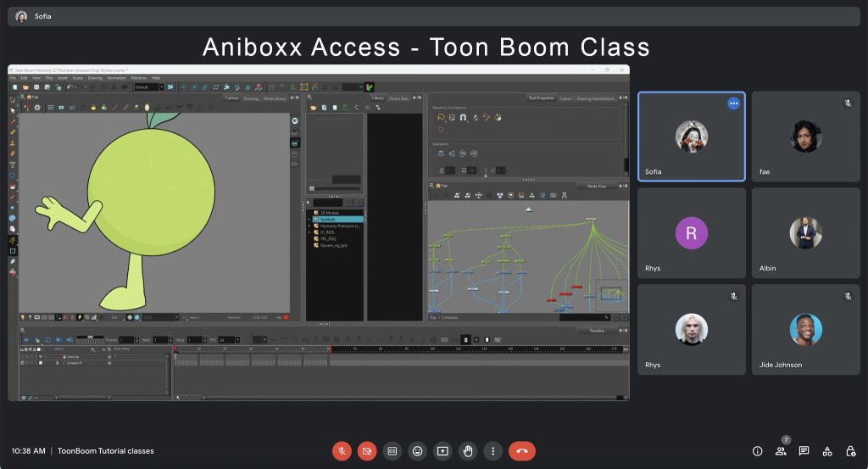This screenshot has height=469, width=868.
Task: Click the Undo arrow icon
Action: pyautogui.click(x=70, y=87)
